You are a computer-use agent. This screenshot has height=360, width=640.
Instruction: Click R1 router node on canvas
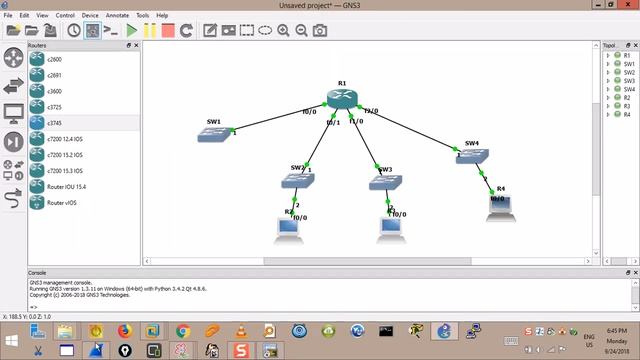(342, 98)
